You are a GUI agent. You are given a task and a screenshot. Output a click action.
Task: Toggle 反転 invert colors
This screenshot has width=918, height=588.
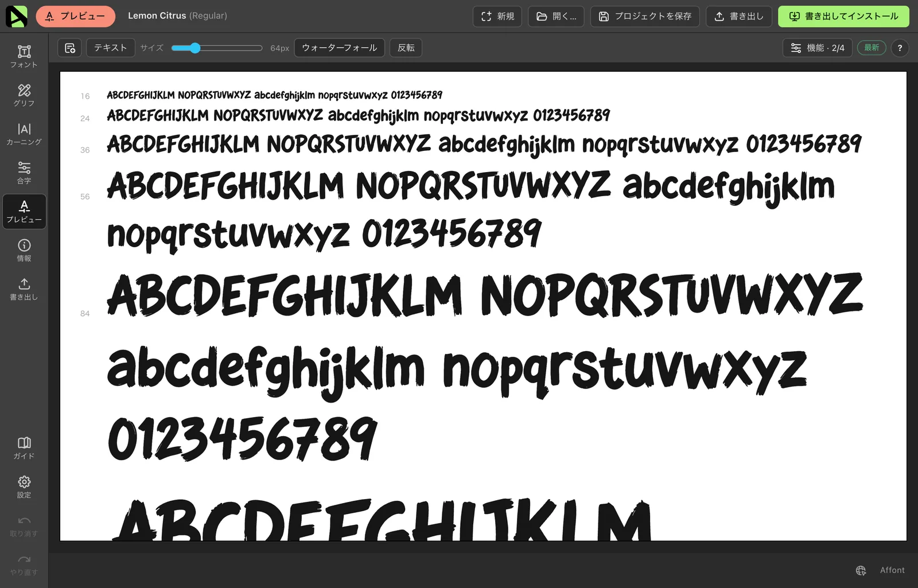pos(406,48)
